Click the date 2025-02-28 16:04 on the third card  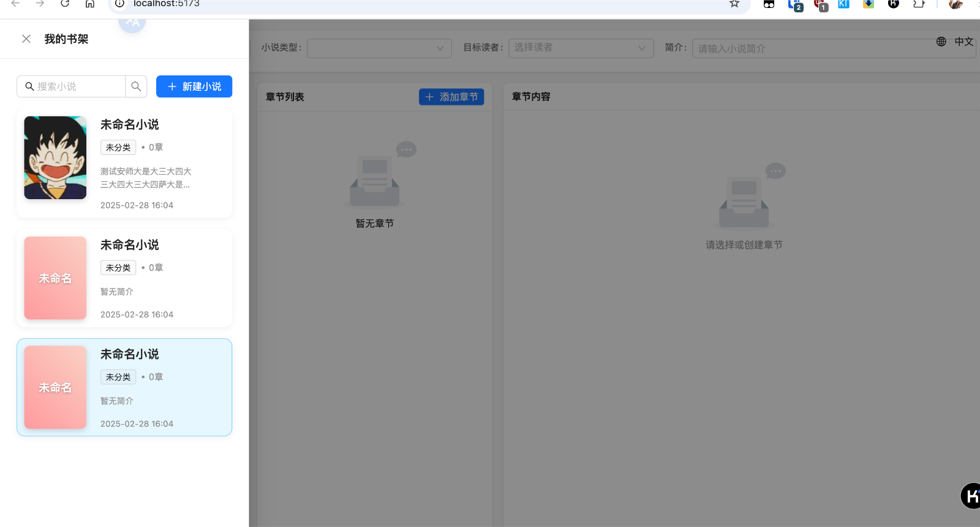137,423
